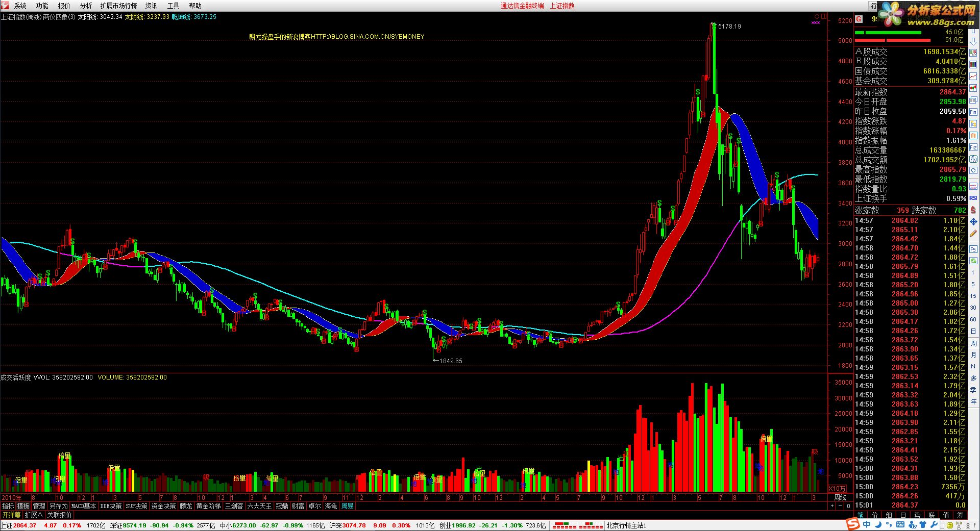Click the multi-color grid quote list icon
This screenshot has width=980, height=531.
(973, 64)
